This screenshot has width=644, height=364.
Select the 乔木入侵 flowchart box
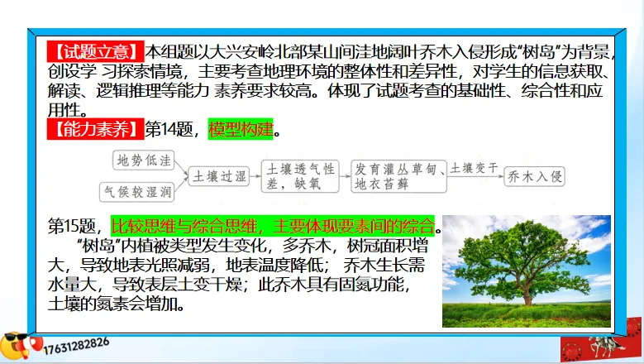pyautogui.click(x=534, y=176)
